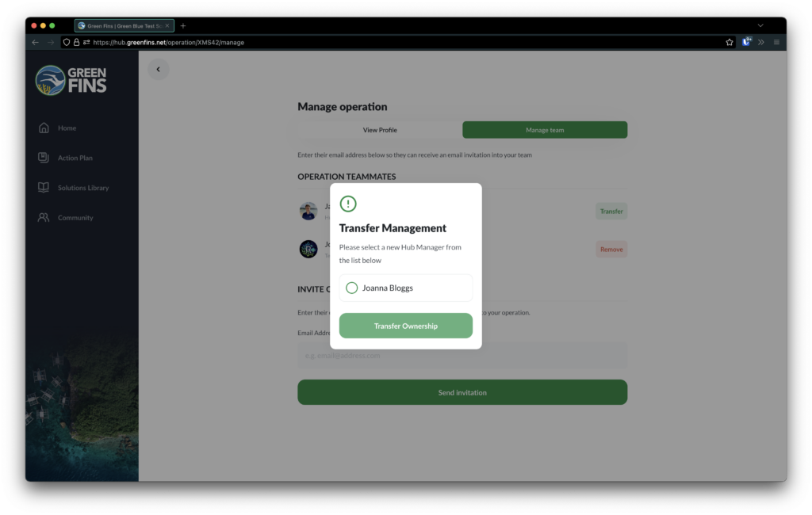Click Joanna Bloggs's avatar thumbnail
Image resolution: width=812 pixels, height=515 pixels.
[x=308, y=248]
